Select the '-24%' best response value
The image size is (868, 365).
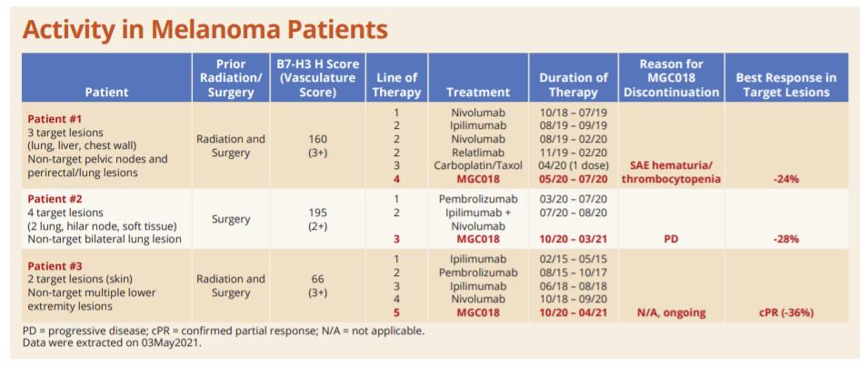point(785,179)
